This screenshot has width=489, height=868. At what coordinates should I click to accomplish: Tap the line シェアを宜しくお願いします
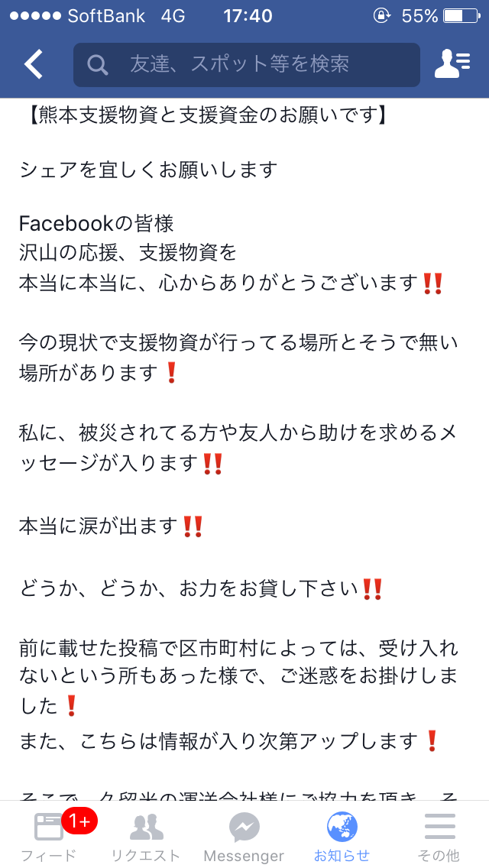coord(148,170)
